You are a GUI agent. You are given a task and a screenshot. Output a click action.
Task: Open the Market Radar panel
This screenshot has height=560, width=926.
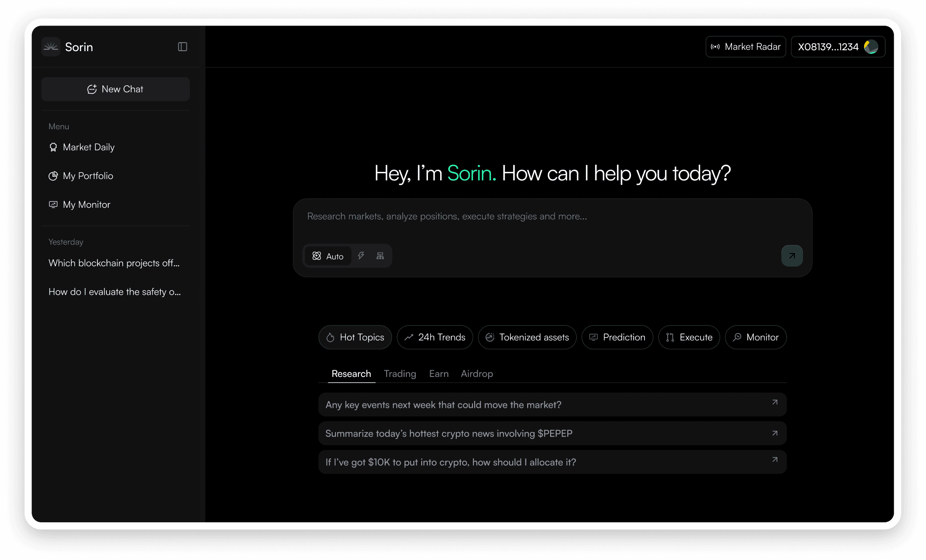(745, 47)
